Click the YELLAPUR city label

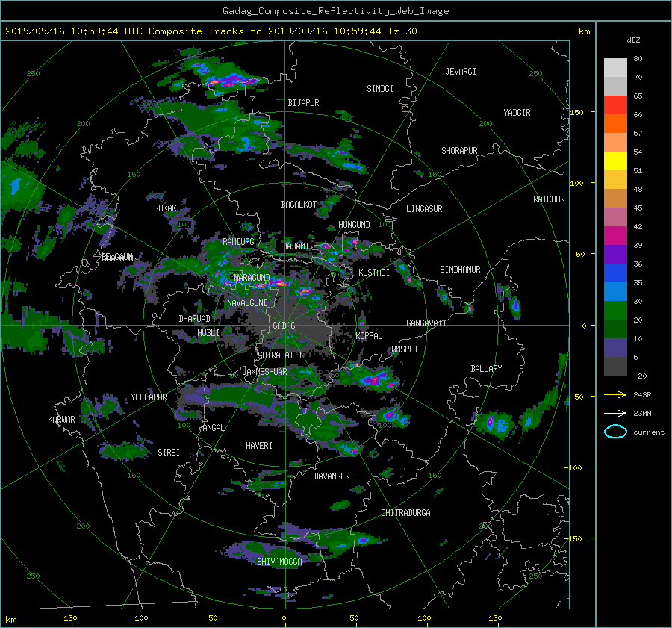click(x=149, y=397)
